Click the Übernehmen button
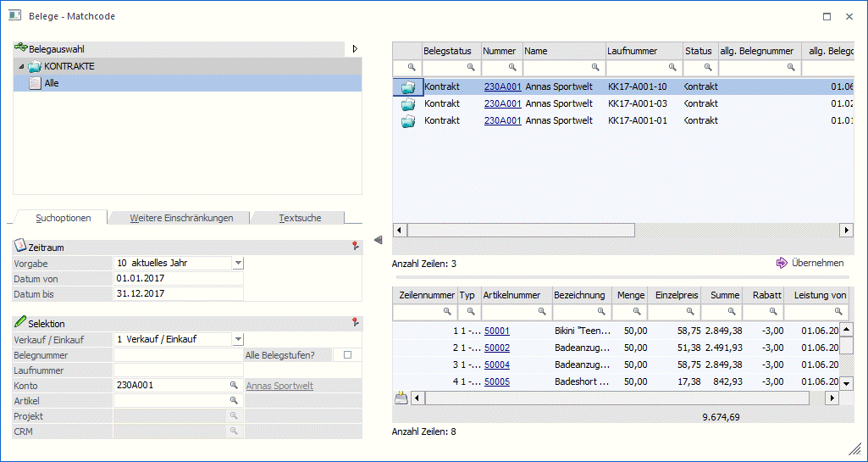This screenshot has width=868, height=462. [810, 263]
